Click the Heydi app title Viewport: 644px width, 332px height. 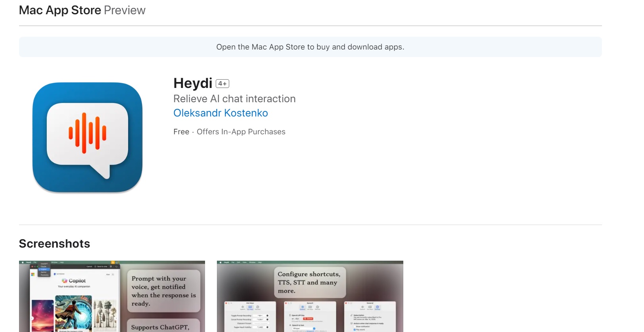tap(193, 83)
